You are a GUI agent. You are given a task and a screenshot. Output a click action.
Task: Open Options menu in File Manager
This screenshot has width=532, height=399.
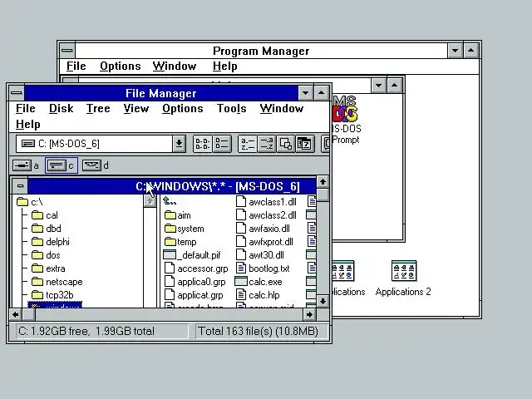click(183, 109)
